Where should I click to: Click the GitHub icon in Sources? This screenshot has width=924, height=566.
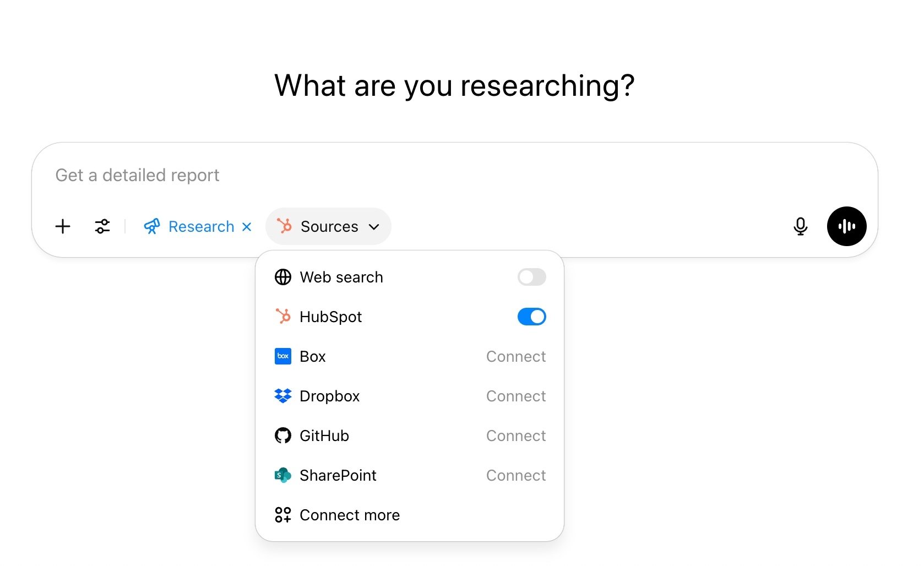283,436
